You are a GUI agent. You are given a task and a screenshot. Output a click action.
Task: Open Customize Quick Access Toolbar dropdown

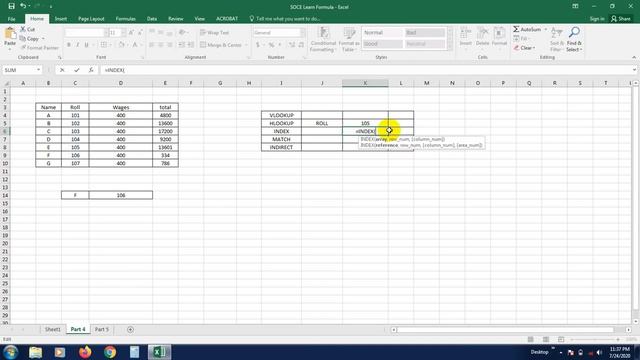tap(51, 7)
